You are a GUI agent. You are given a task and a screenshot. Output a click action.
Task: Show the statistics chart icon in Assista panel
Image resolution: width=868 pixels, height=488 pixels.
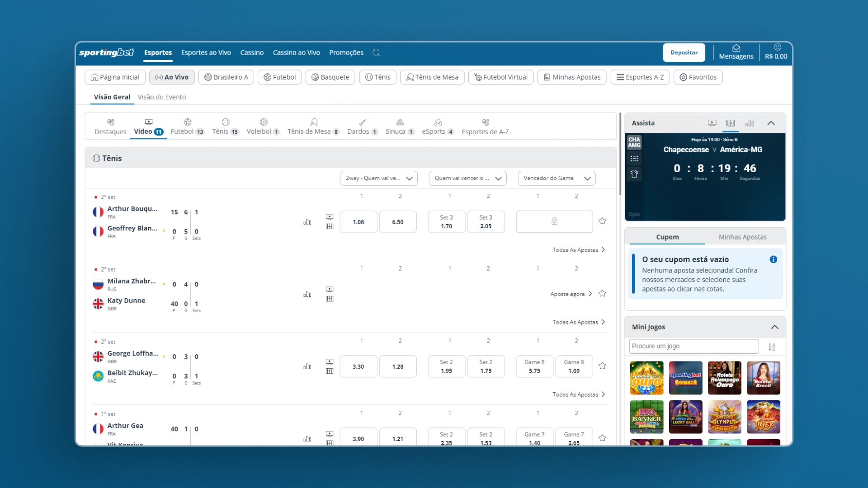coord(750,123)
